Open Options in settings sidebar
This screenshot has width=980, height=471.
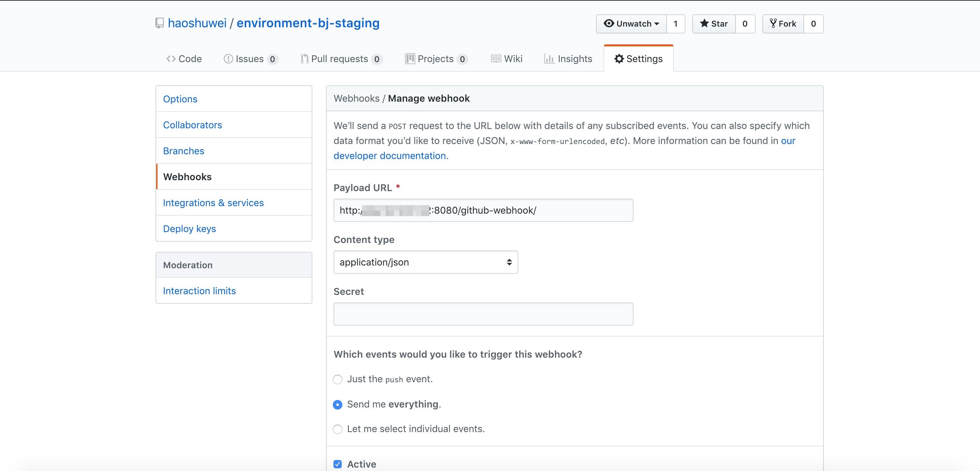pos(234,99)
